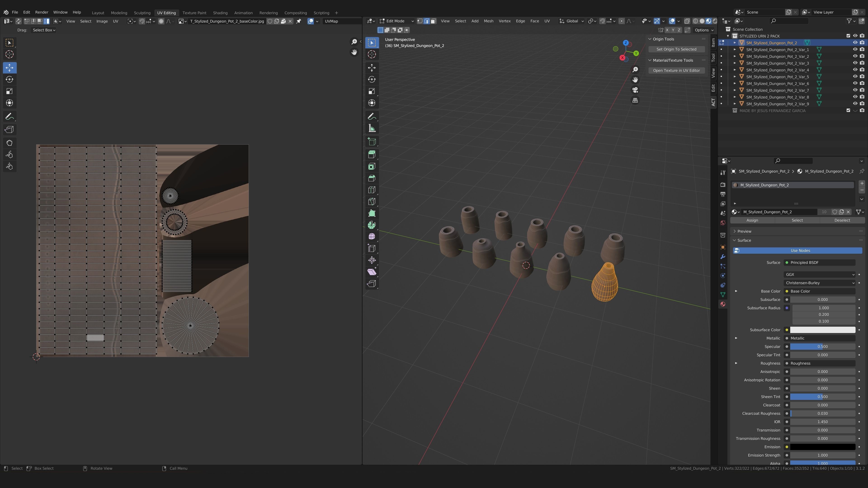Screen dimensions: 868x488
Task: Click Set Origin To Selected button
Action: click(x=676, y=49)
